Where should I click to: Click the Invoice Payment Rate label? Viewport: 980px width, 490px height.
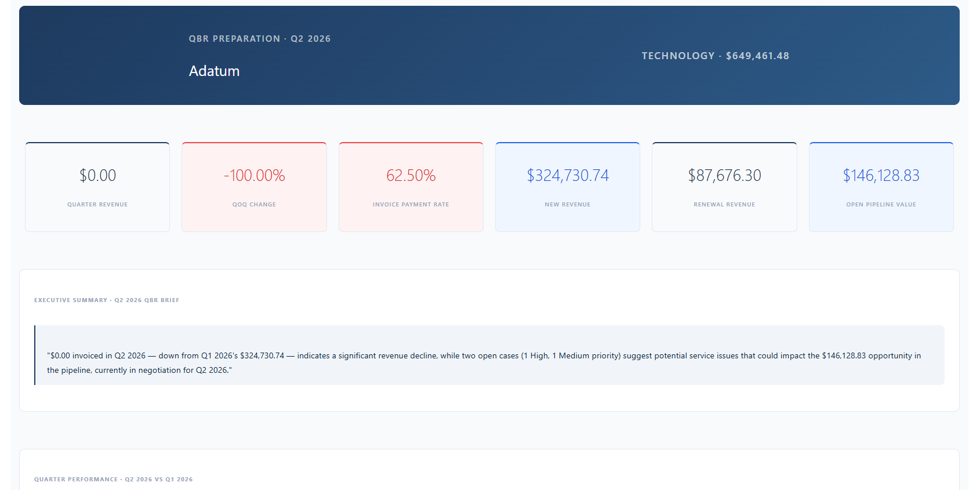pos(411,205)
